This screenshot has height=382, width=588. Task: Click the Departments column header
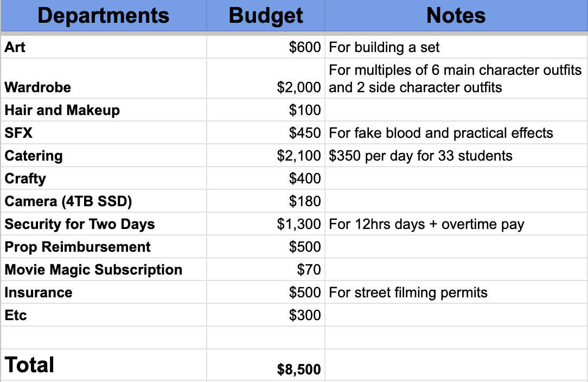click(103, 15)
